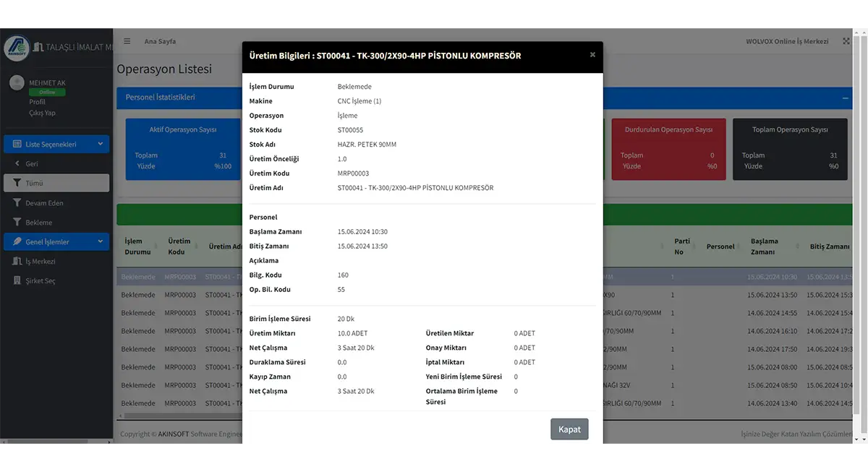
Task: Open the İş Merkezi menu item
Action: coord(56,261)
